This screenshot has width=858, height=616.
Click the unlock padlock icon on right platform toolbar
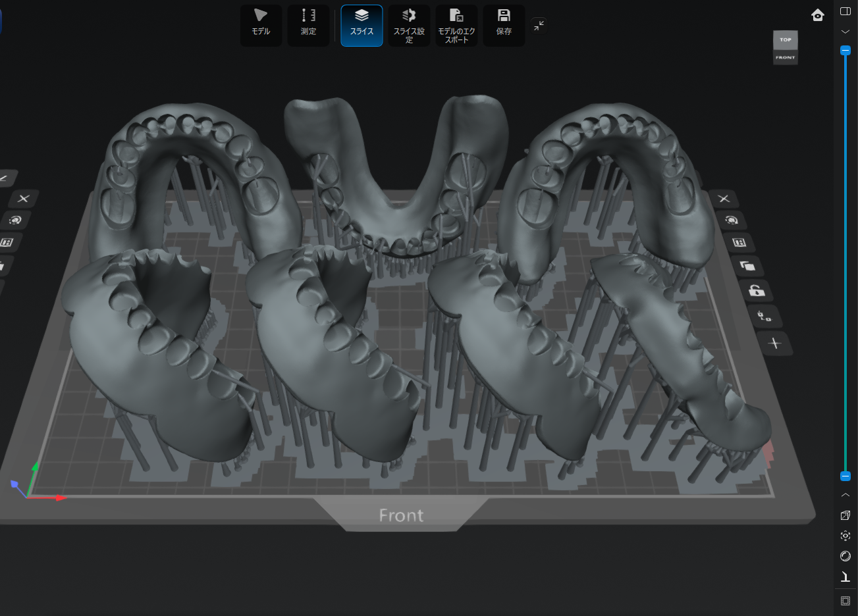(x=757, y=290)
